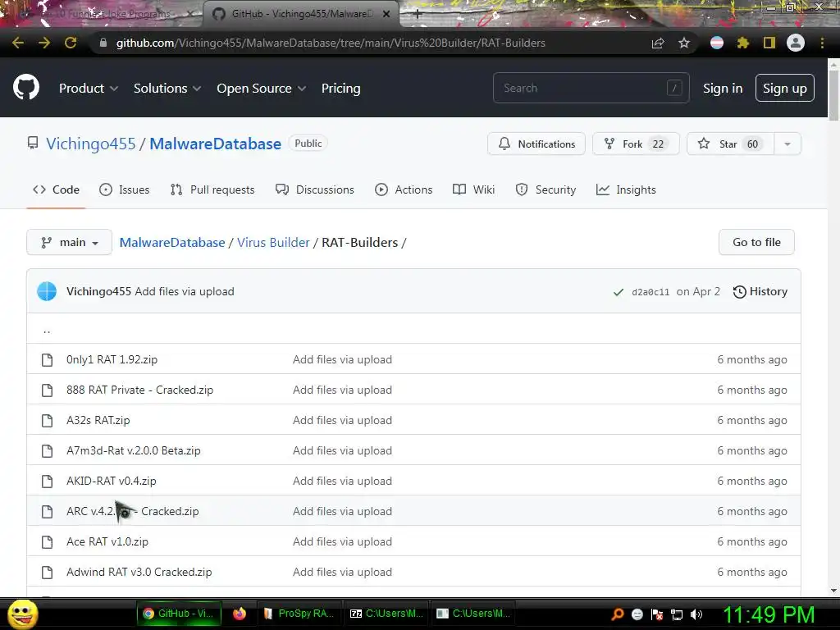Click the magnifier tray icon
840x630 pixels.
(617, 614)
